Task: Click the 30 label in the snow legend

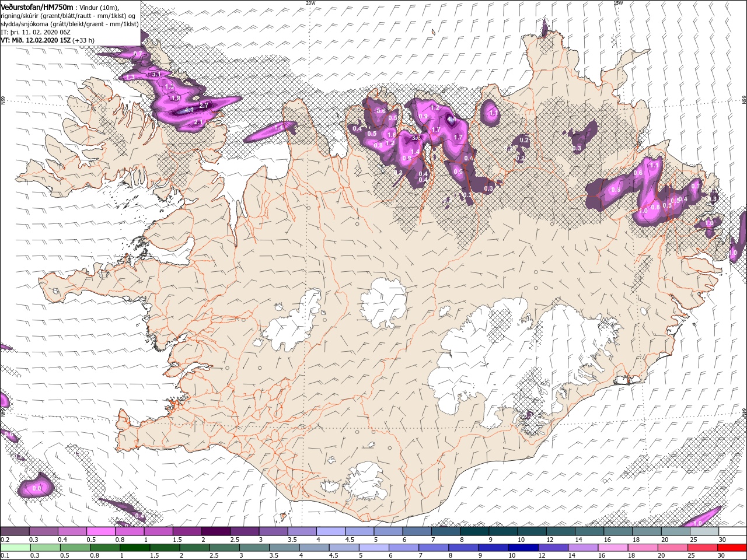Action: [722, 540]
